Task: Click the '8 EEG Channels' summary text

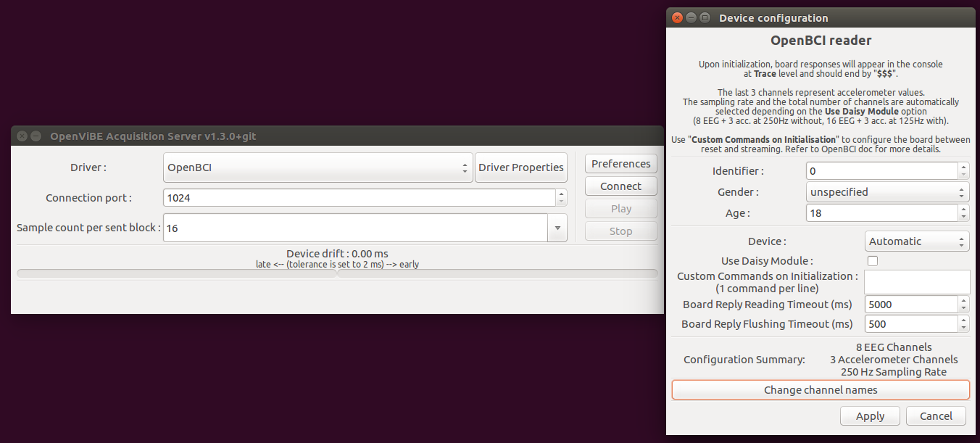Action: pyautogui.click(x=894, y=347)
